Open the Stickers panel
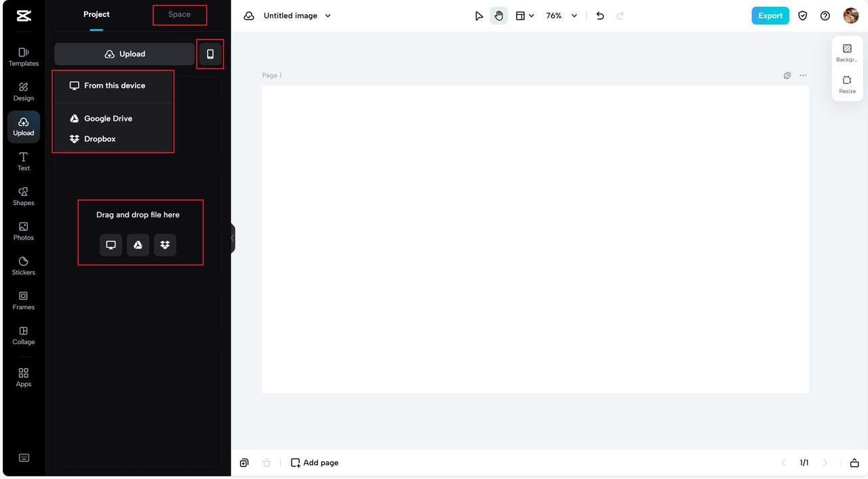This screenshot has width=868, height=479. point(24,266)
